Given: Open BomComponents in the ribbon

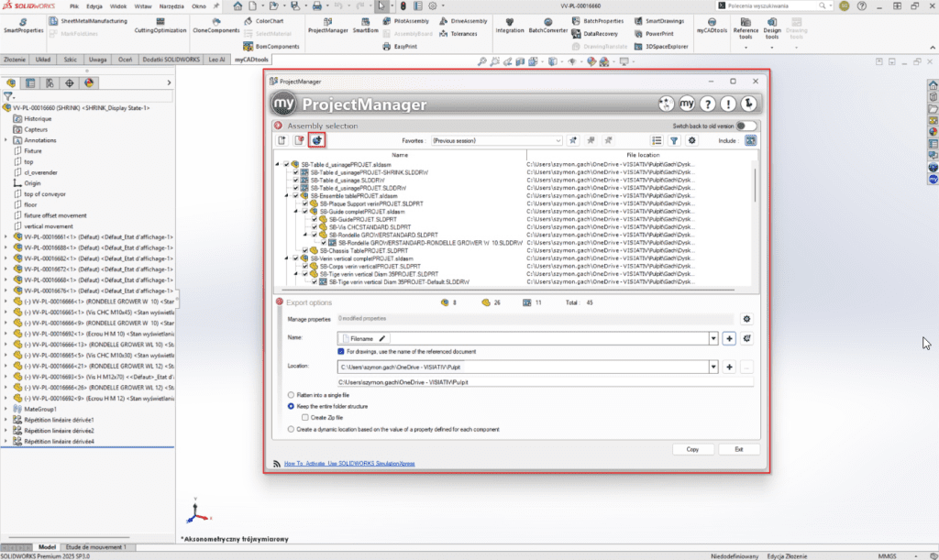Looking at the screenshot, I should 271,46.
